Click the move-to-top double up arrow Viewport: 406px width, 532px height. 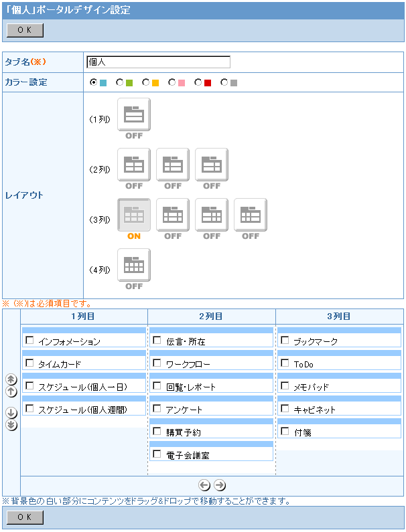pos(11,379)
